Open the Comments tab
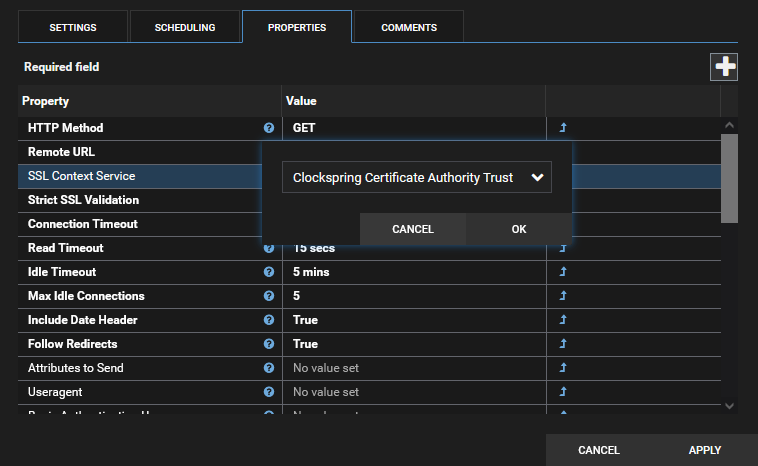The height and width of the screenshot is (466, 758). [409, 28]
